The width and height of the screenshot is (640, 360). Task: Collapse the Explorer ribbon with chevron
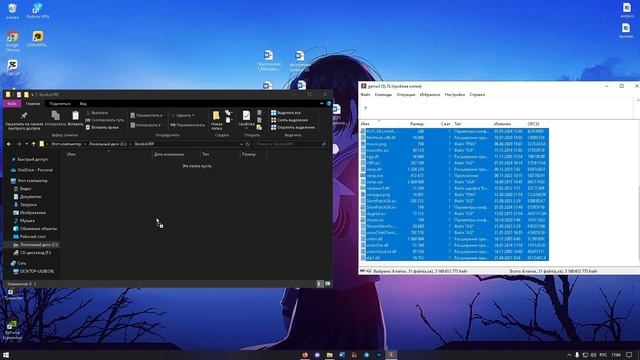pos(322,104)
